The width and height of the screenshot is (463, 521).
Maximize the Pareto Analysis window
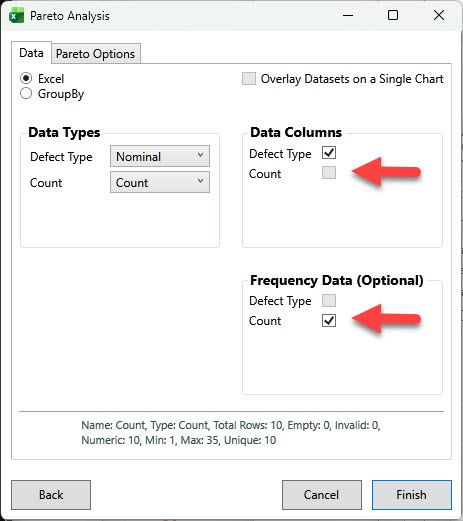393,15
